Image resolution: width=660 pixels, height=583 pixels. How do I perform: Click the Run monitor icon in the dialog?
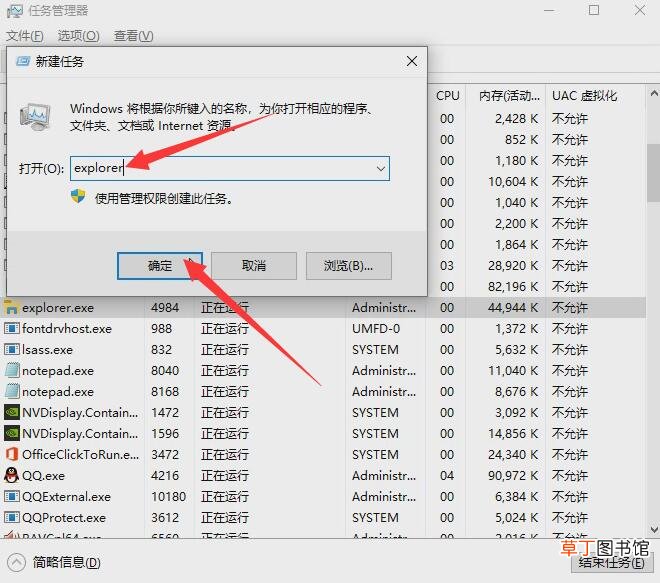click(35, 117)
